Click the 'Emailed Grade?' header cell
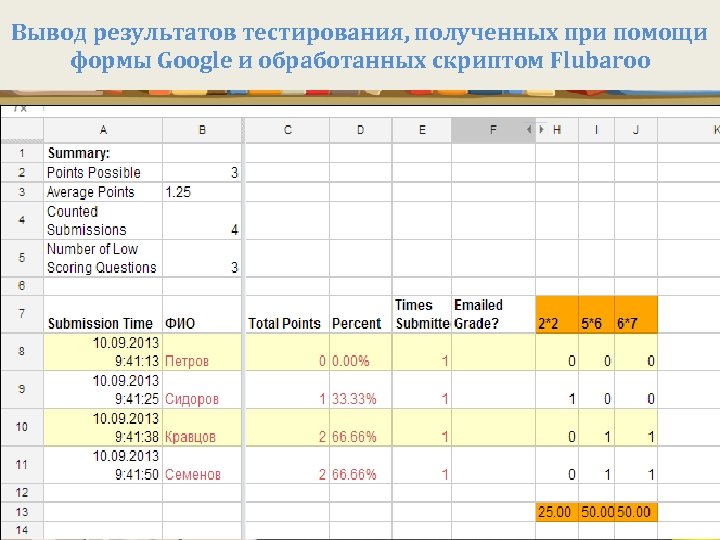The image size is (720, 540). click(x=493, y=315)
